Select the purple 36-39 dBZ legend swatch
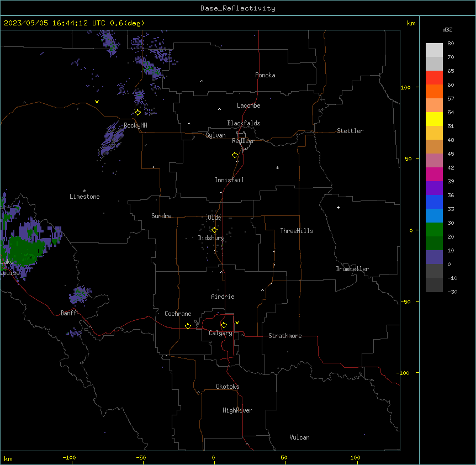This screenshot has width=476, height=465. click(434, 188)
